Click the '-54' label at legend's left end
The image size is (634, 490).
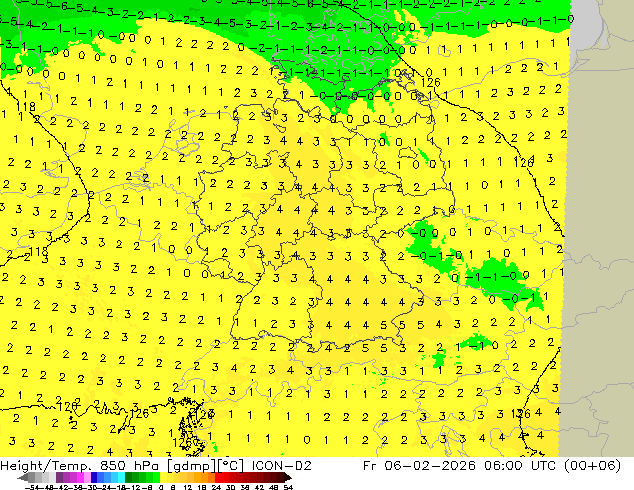pyautogui.click(x=31, y=487)
